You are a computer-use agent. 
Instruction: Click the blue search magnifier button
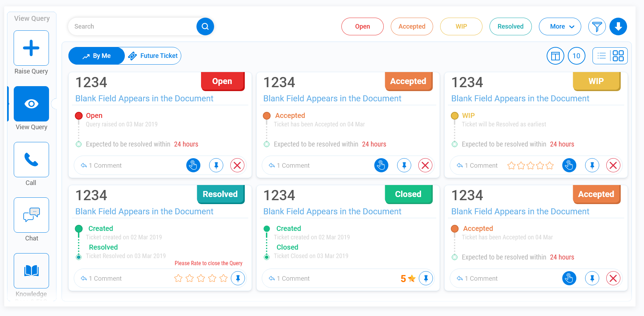(x=205, y=26)
